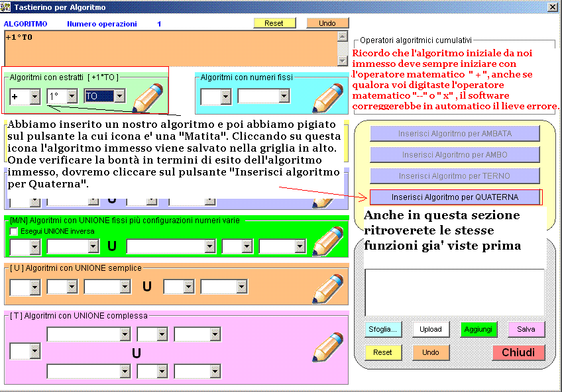This screenshot has width=562, height=392.
Task: Open the last bottom-row dropdown in UNIONE complessa
Action: pos(215,371)
